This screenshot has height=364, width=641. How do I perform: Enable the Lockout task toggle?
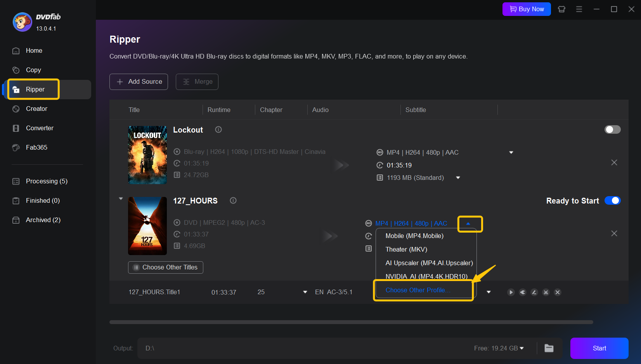point(613,129)
